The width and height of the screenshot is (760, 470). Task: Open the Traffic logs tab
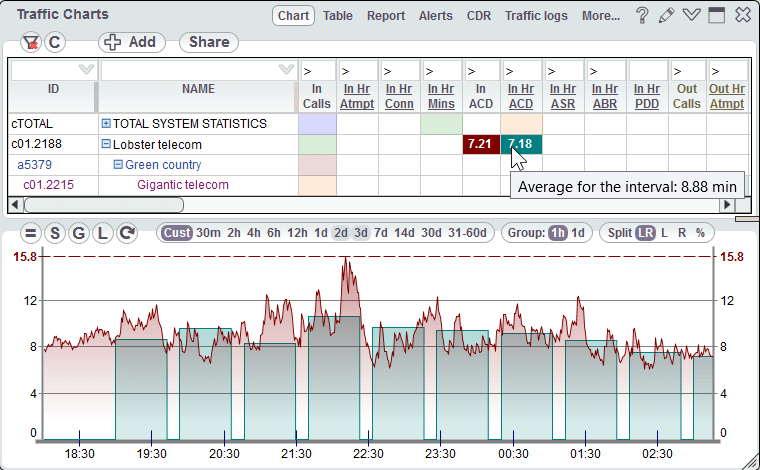pyautogui.click(x=534, y=16)
